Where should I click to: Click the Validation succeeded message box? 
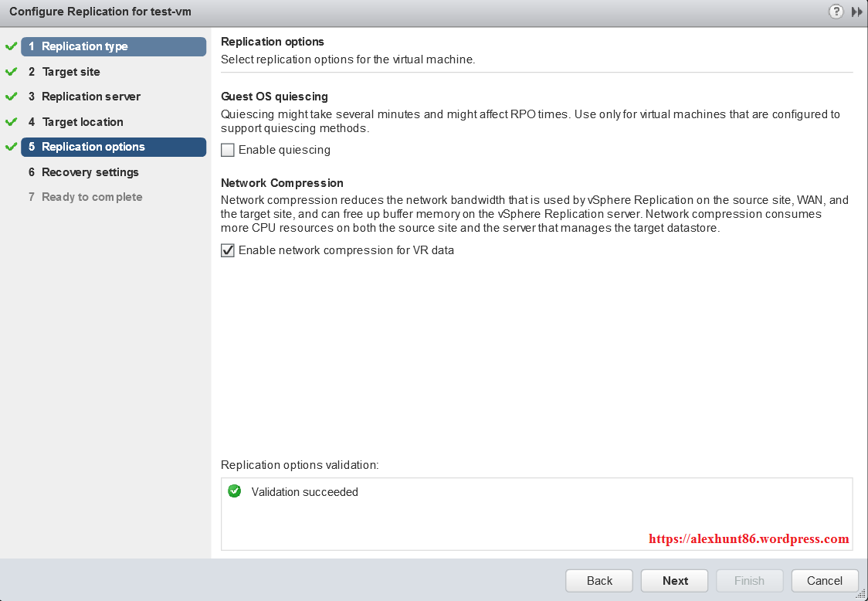537,514
